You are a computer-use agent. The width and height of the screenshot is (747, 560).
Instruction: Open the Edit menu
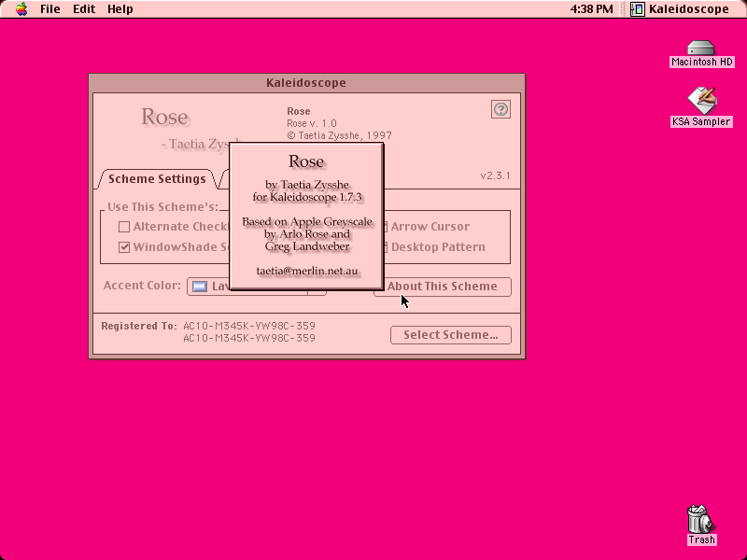tap(84, 9)
